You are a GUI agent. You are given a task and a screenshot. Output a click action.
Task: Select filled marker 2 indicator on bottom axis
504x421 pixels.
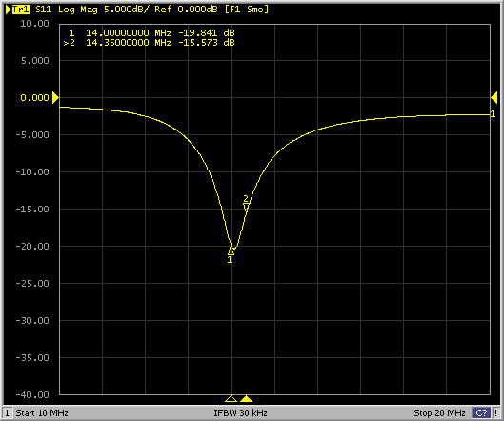(246, 399)
